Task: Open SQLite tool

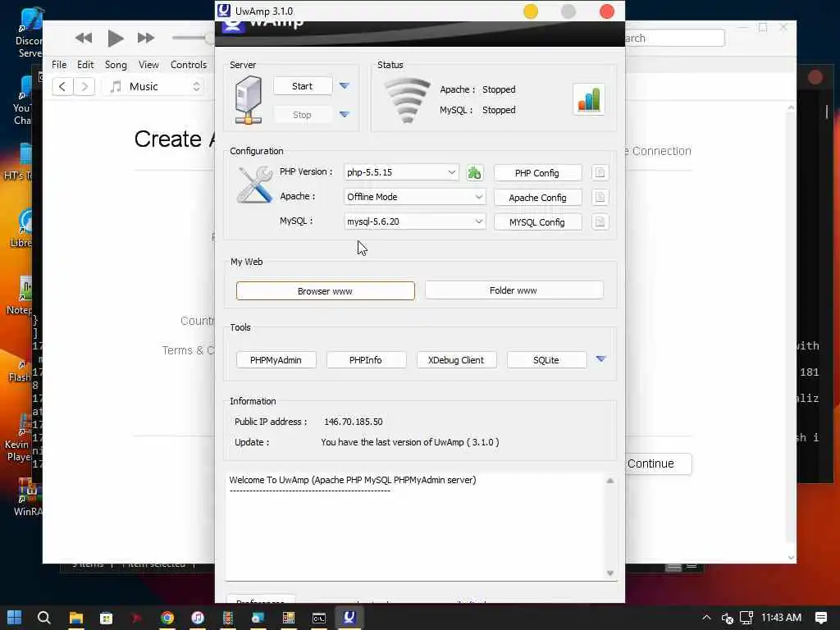Action: tap(546, 360)
